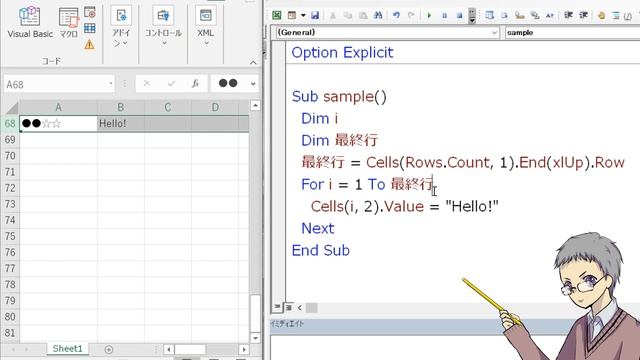Click List Properties/Methods icon

point(489,16)
